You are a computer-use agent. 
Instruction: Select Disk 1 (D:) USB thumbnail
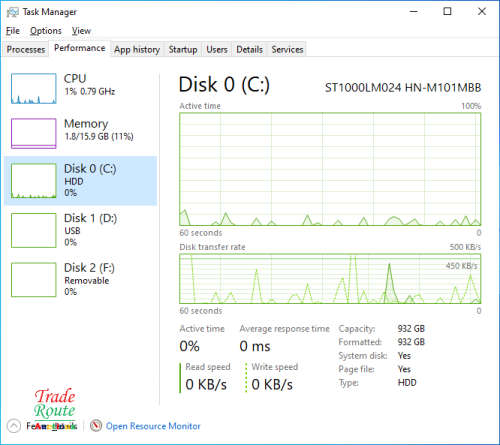pyautogui.click(x=34, y=230)
